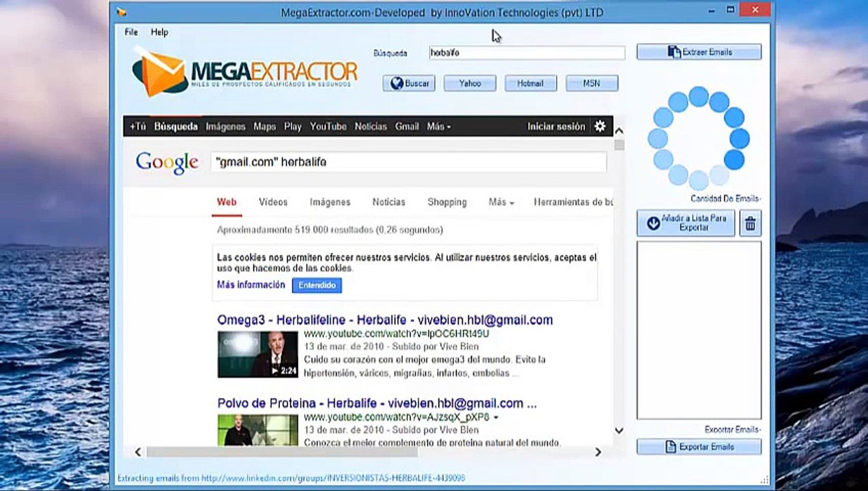
Task: Open the Help menu
Action: (159, 32)
